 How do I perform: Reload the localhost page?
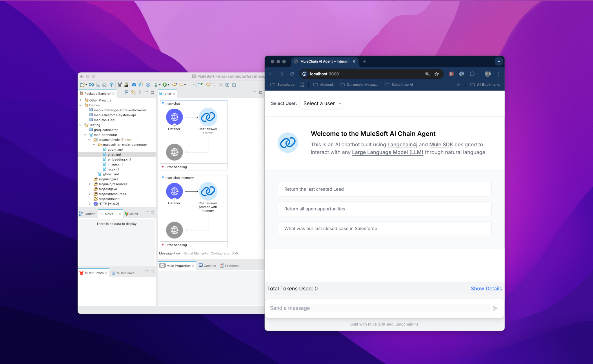[292, 74]
